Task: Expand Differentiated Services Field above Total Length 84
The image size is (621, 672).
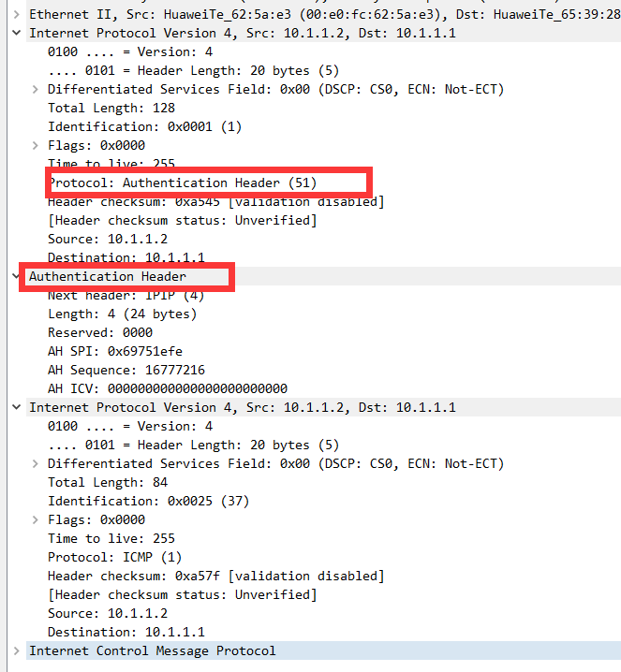Action: tap(36, 463)
